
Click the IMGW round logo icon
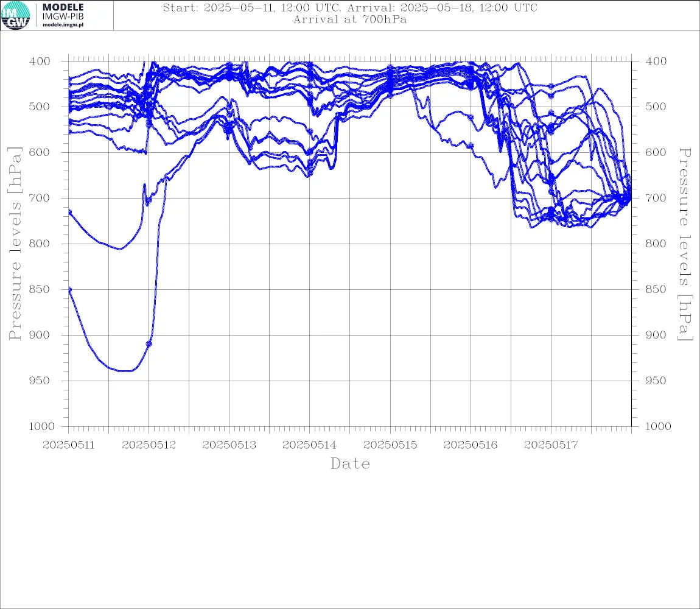(x=16, y=15)
